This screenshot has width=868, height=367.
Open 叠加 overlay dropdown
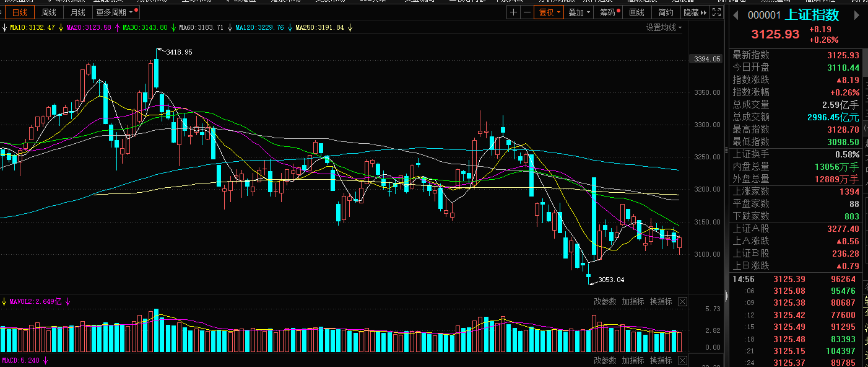click(579, 12)
